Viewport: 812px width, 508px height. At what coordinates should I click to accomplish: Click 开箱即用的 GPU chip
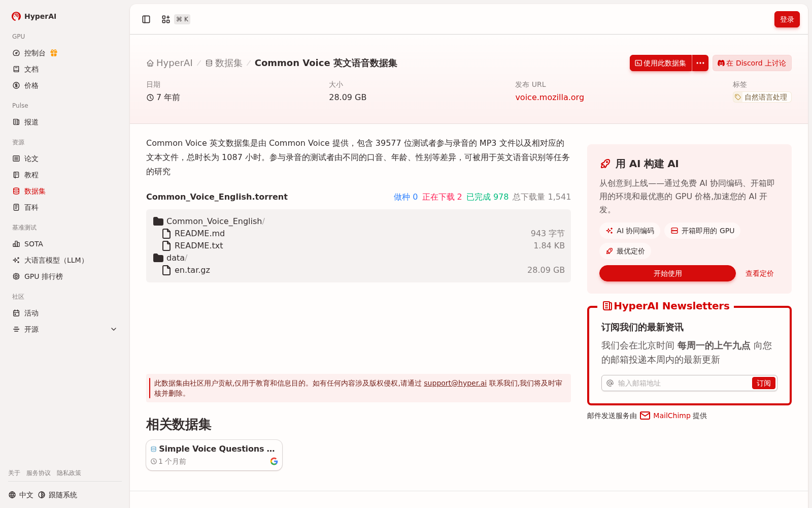pyautogui.click(x=702, y=231)
